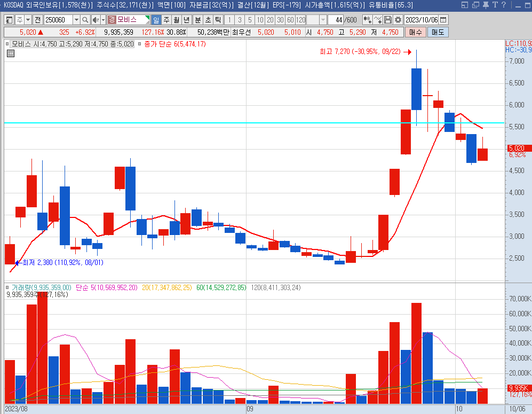Screen dimensions: 532x414
Task: Click the pin window icon in title bar
Action: coord(486,5)
